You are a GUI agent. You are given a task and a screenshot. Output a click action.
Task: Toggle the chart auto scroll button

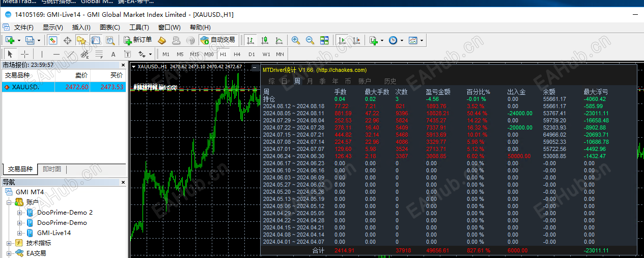coord(342,40)
